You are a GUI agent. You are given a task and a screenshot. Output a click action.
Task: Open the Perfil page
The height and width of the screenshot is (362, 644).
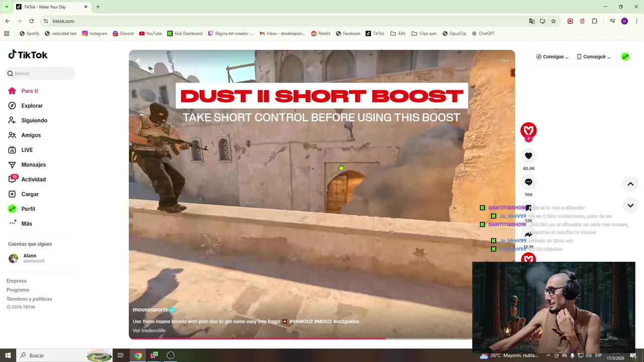tap(22, 209)
